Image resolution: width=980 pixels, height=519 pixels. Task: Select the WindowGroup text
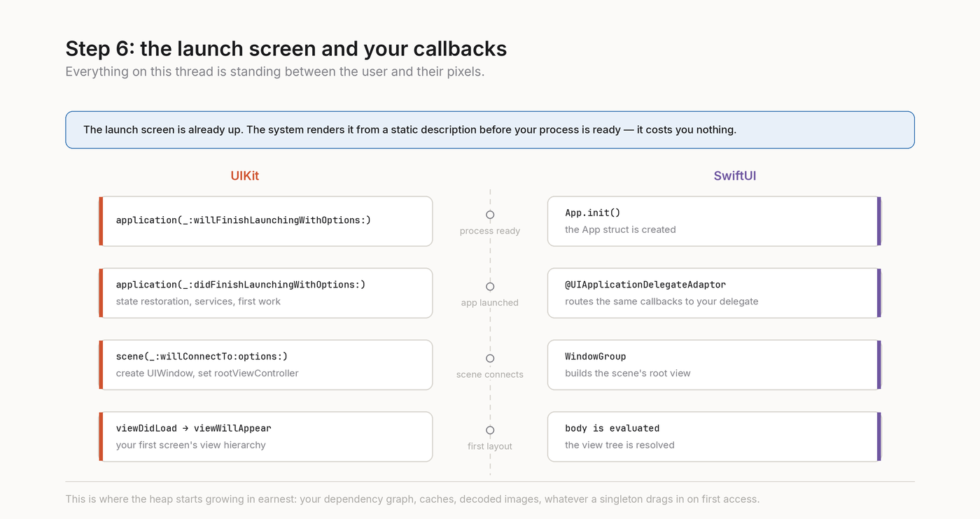(x=596, y=356)
